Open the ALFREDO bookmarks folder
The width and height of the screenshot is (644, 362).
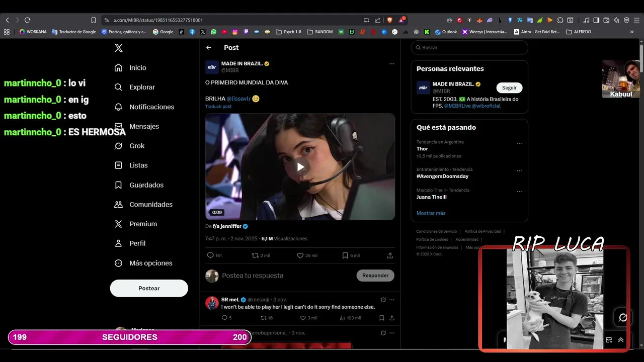click(x=579, y=32)
